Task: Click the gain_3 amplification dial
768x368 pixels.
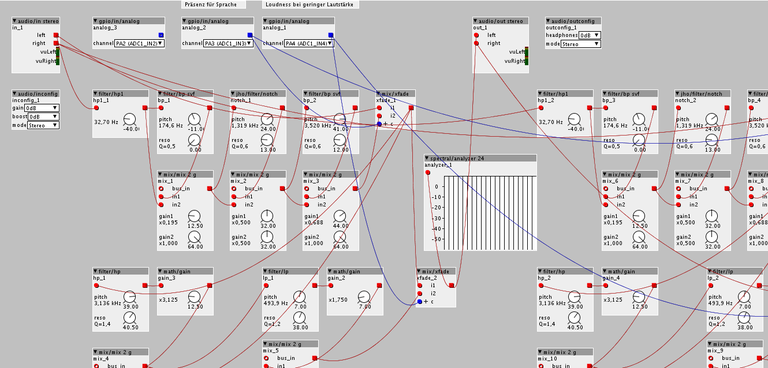Action: coord(194,296)
